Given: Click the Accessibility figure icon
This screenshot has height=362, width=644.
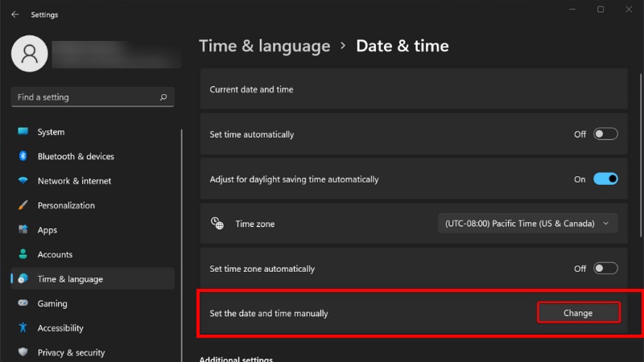Looking at the screenshot, I should coord(23,327).
